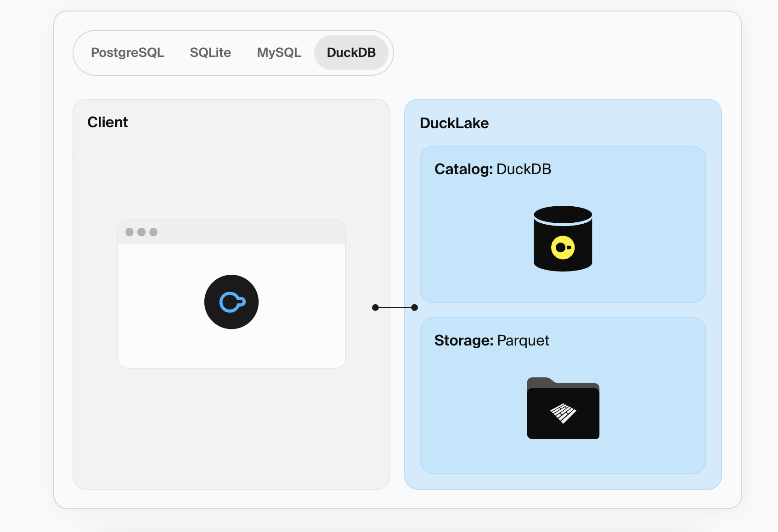Click the "Storage: Parquet" label

[x=491, y=340]
